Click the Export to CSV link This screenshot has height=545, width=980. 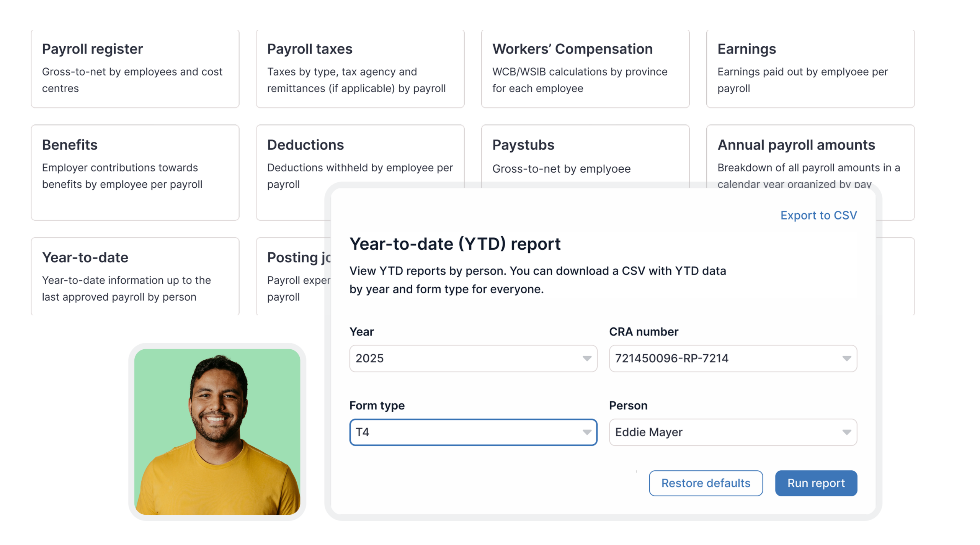pos(818,215)
